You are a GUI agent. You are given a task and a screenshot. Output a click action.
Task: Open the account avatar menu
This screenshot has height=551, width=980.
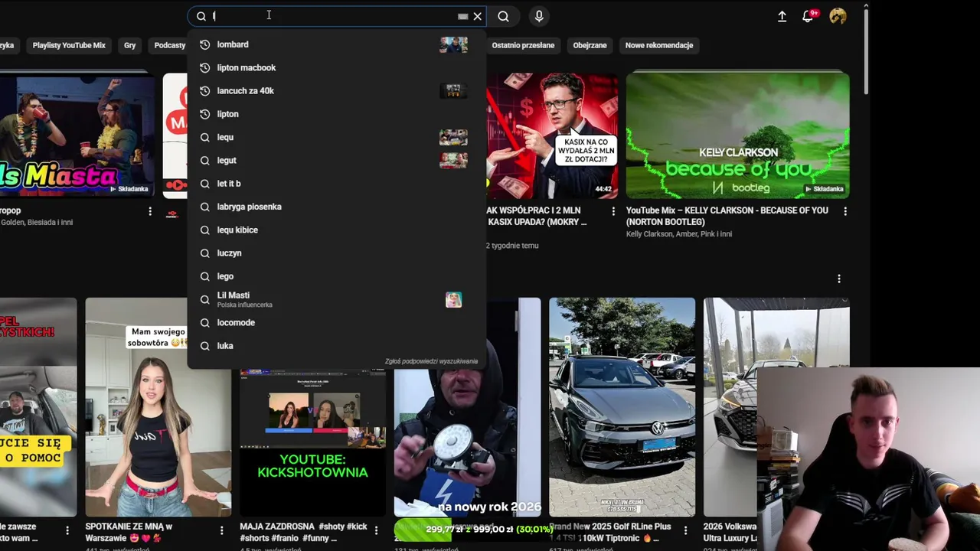click(x=838, y=16)
